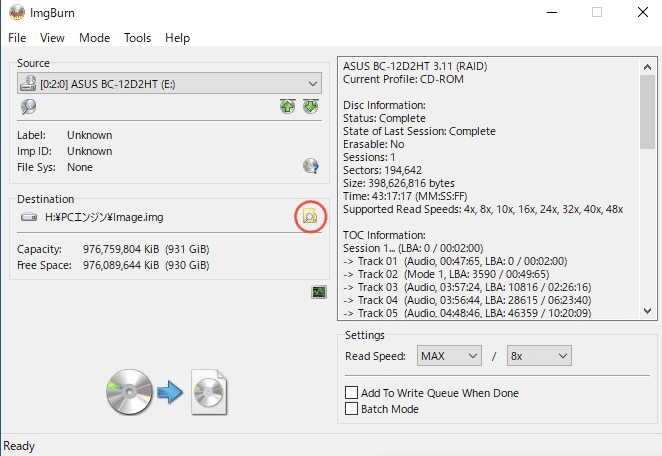Start reading with the disc-to-image button
Image resolution: width=662 pixels, height=456 pixels.
(x=167, y=392)
